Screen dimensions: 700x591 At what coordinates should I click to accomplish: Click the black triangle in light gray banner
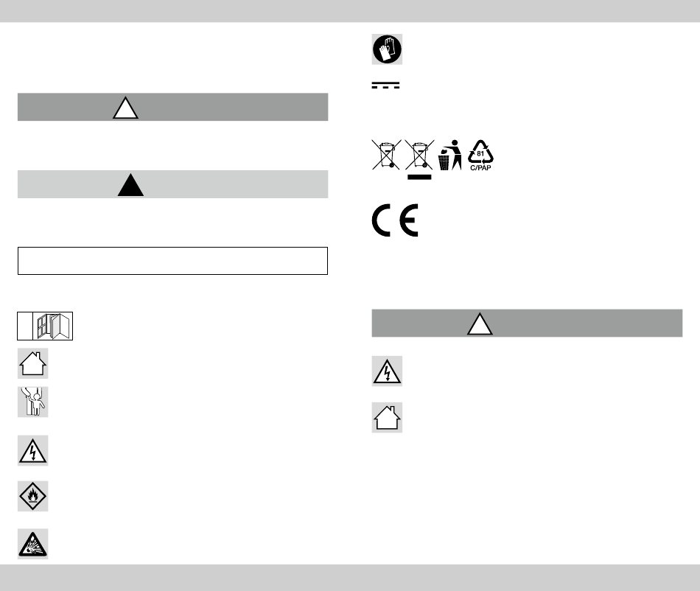pos(130,185)
